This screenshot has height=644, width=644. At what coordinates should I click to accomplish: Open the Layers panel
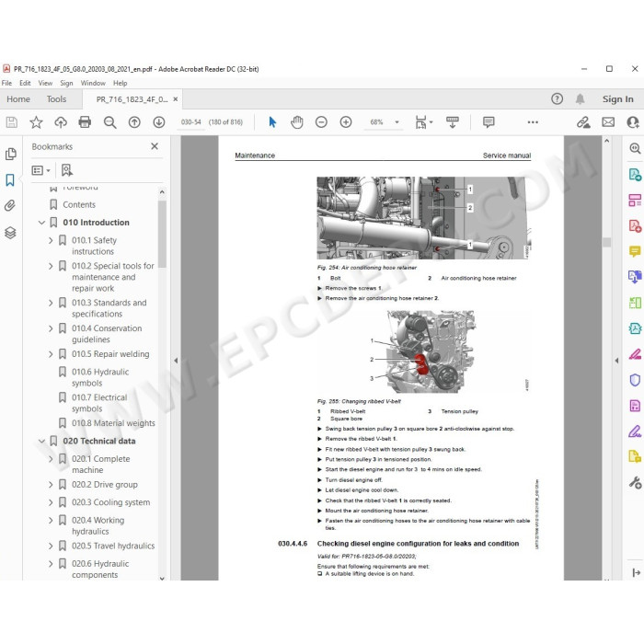pos(10,233)
